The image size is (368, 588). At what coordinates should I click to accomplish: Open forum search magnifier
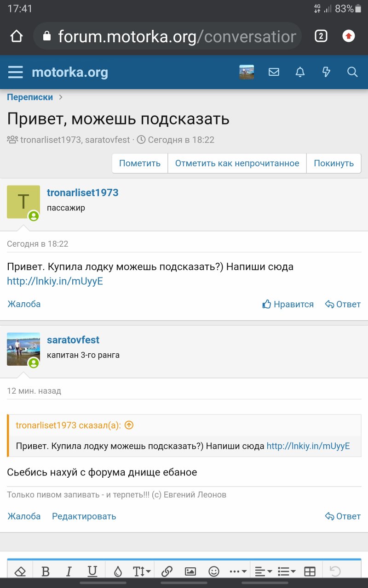352,72
